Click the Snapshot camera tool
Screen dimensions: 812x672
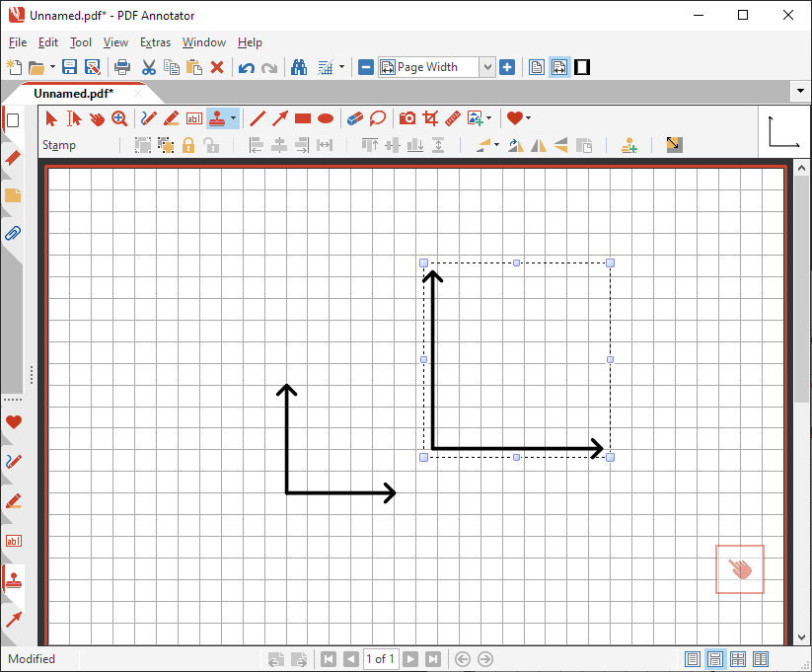coord(407,118)
